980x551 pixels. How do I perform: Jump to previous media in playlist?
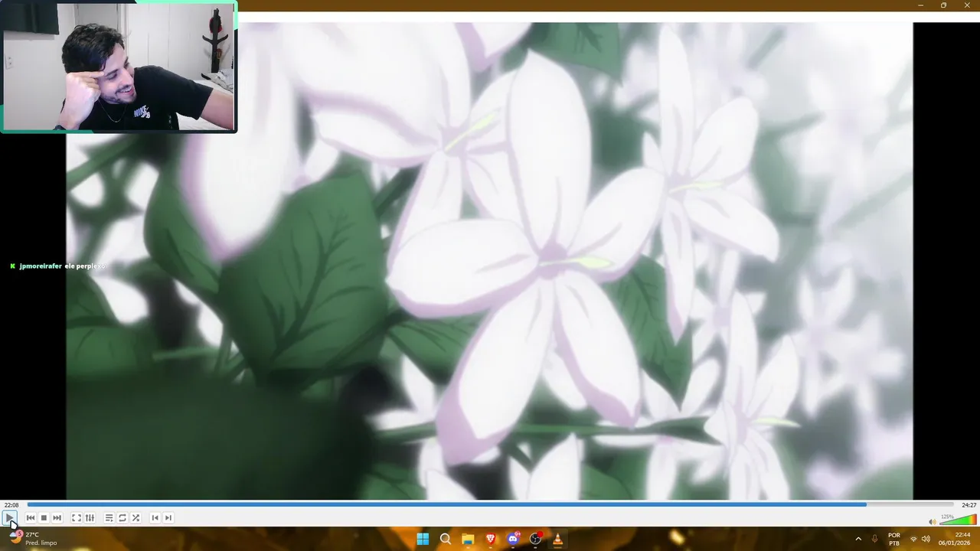click(x=31, y=518)
